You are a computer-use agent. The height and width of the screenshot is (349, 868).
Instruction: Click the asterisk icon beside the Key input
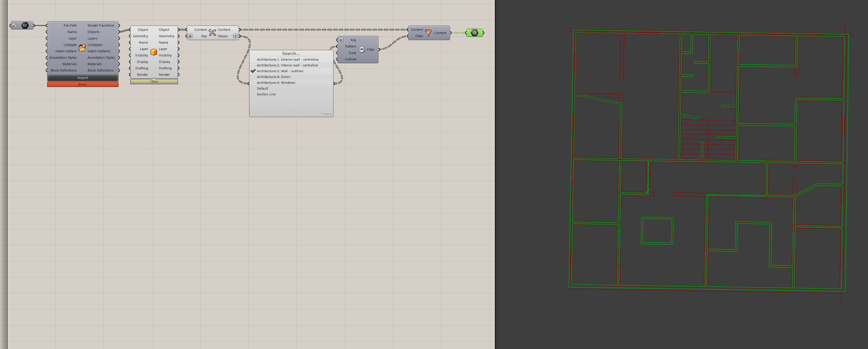coord(190,36)
